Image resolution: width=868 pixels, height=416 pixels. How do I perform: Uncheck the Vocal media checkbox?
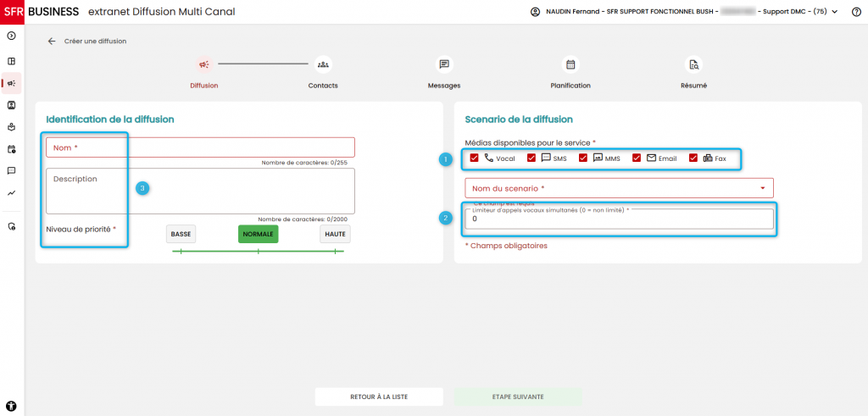475,158
